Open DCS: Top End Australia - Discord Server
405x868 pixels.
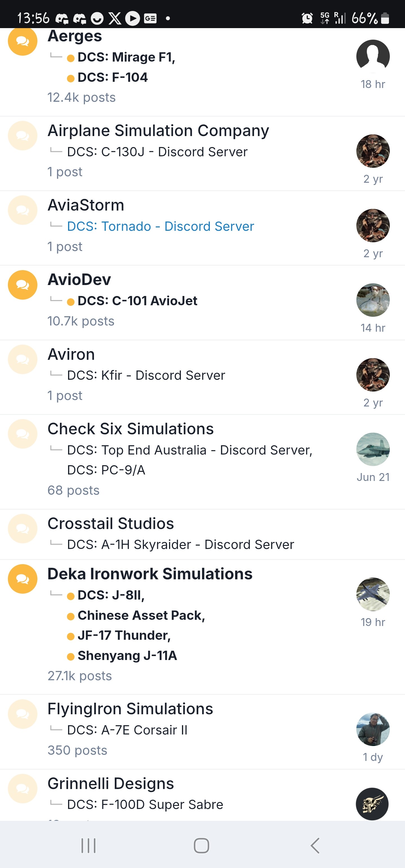tap(190, 450)
